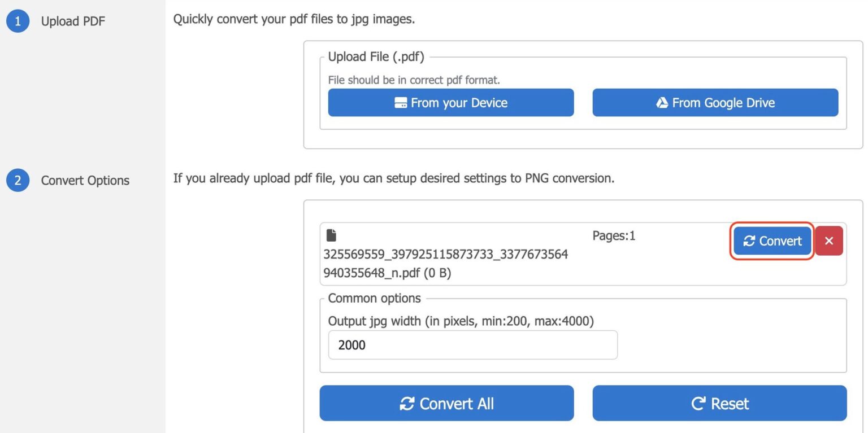Select the Upload PDF step label
868x433 pixels.
tap(73, 22)
